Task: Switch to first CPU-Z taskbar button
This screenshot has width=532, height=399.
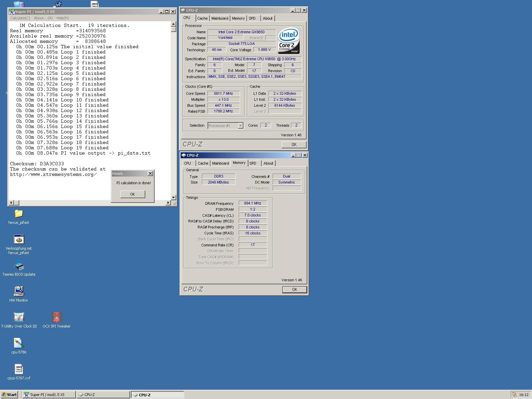Action: click(103, 395)
